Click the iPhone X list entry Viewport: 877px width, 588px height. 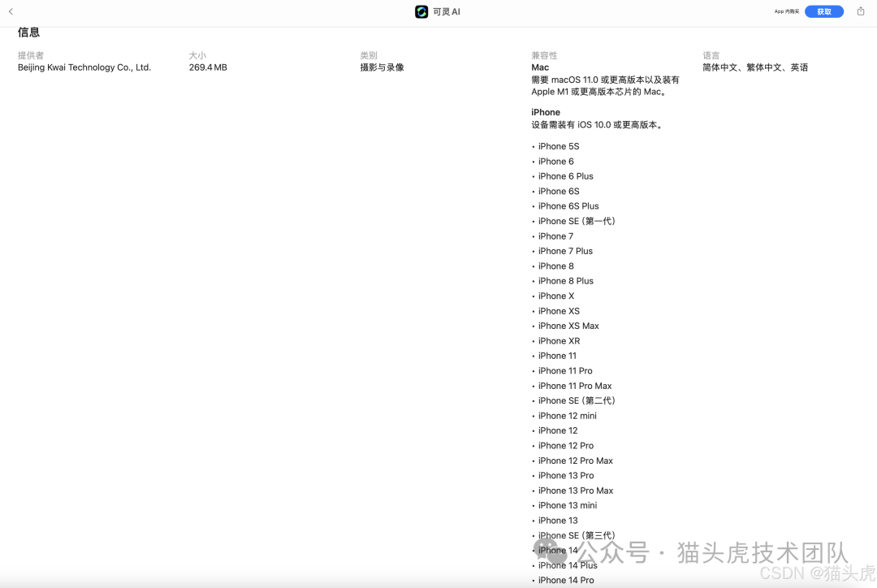556,296
